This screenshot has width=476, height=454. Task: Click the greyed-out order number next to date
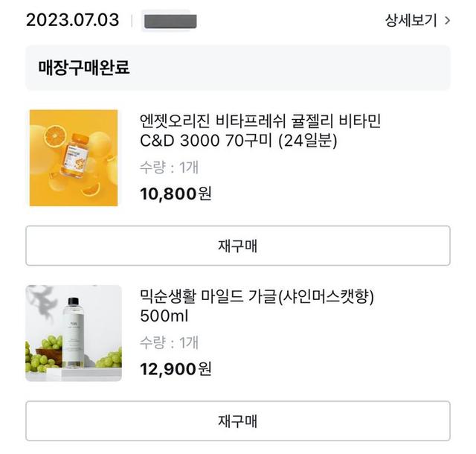pos(170,21)
